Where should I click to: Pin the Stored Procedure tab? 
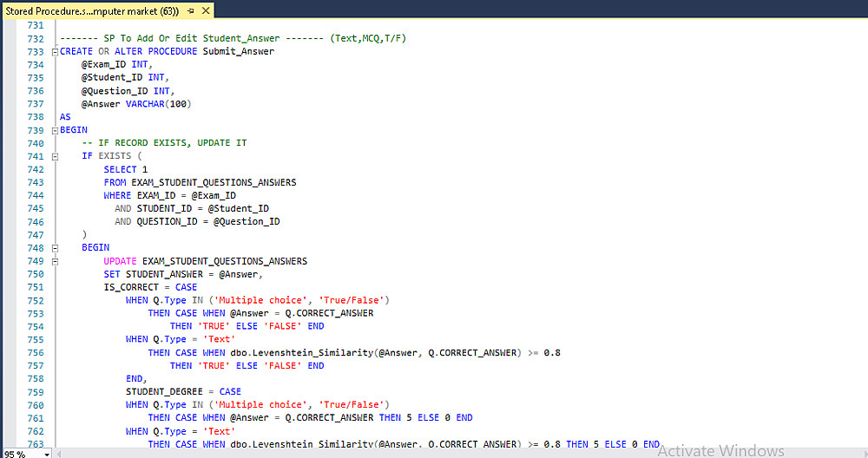(x=190, y=10)
